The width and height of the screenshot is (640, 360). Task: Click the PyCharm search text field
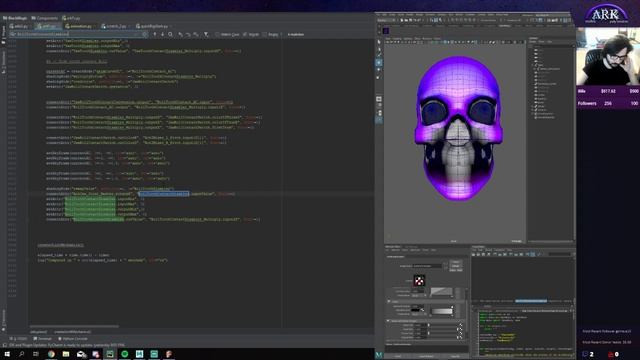[78, 34]
